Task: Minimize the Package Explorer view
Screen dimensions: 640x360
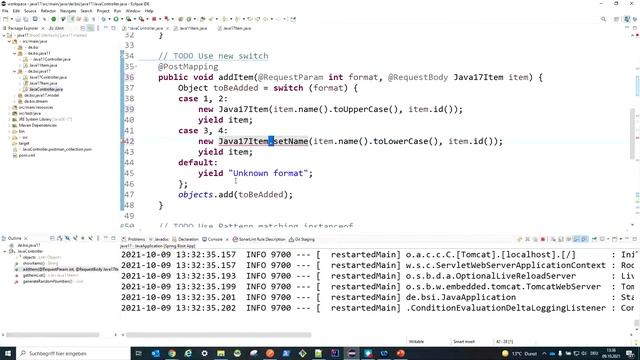Action: pos(106,28)
